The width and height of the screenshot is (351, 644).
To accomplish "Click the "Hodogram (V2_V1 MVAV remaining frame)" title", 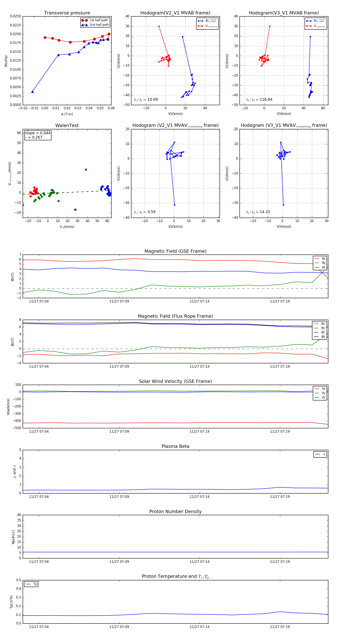I will (x=175, y=125).
